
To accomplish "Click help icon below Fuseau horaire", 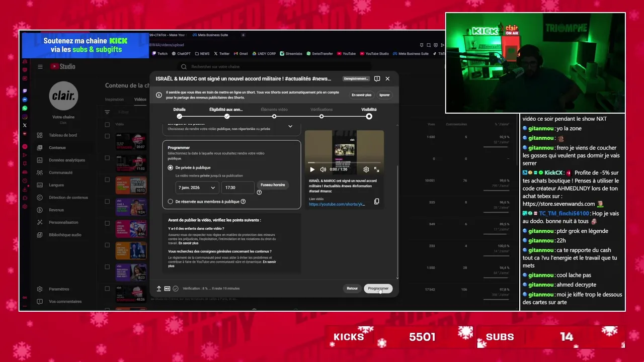I will [259, 193].
